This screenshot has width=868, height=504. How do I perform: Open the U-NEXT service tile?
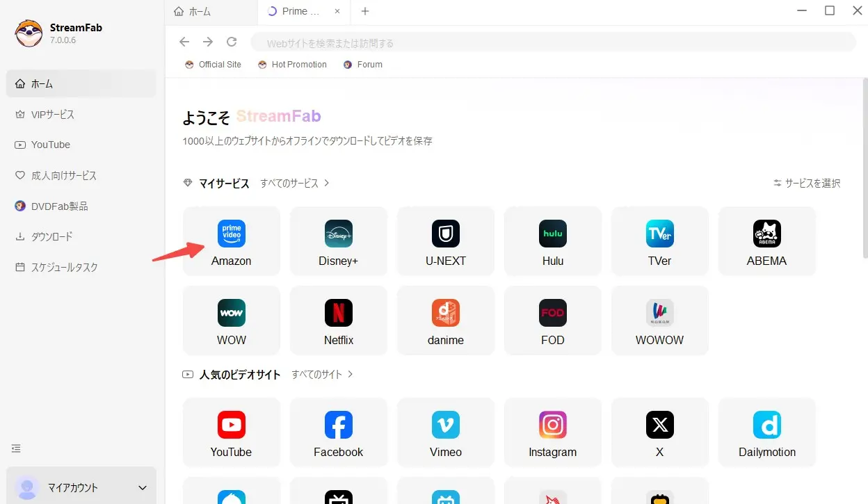(446, 241)
